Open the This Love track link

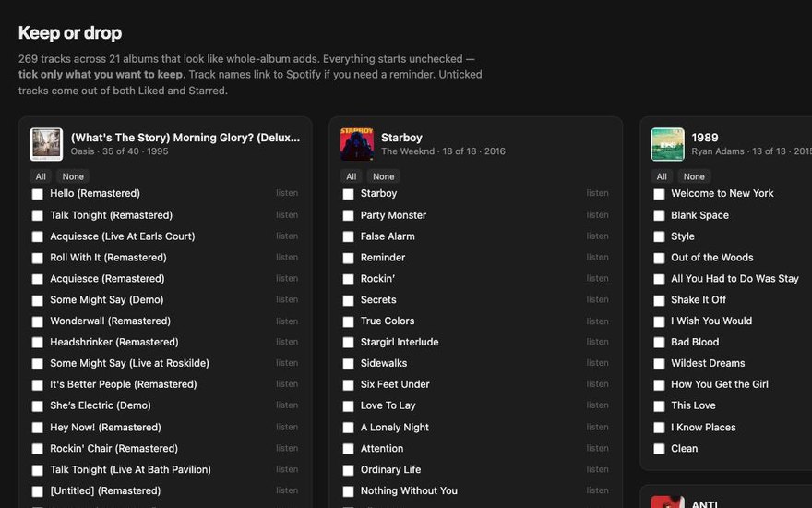point(693,405)
